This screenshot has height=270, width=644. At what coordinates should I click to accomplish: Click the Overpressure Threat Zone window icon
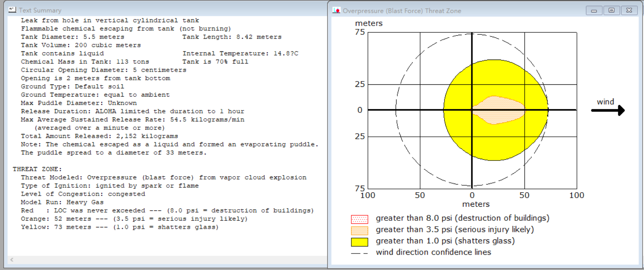[x=337, y=11]
